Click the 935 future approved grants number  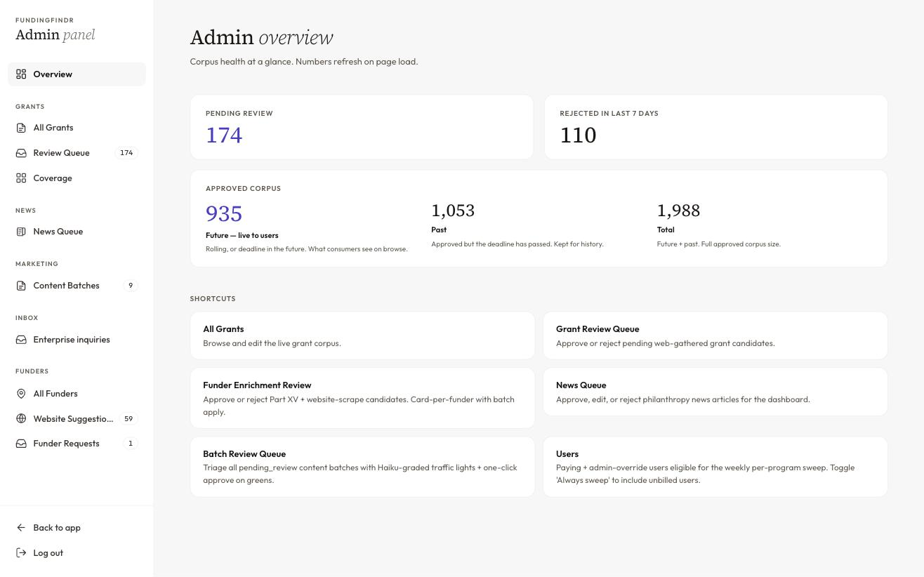pyautogui.click(x=224, y=214)
